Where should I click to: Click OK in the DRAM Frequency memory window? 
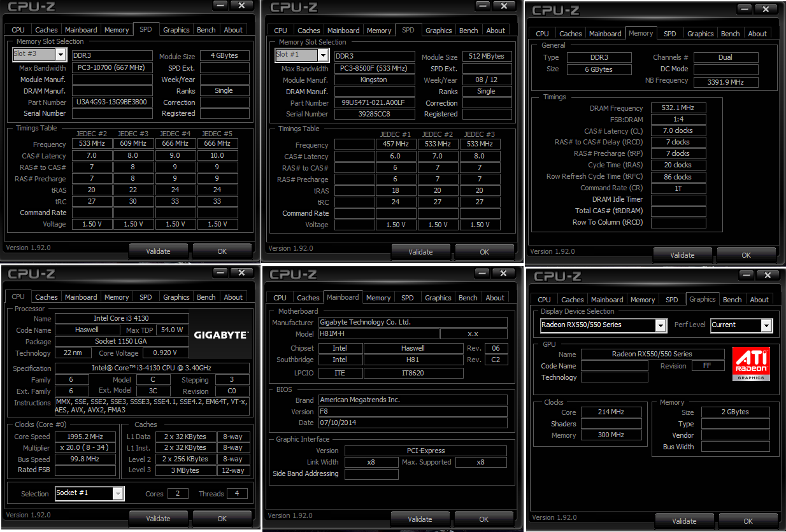tap(747, 255)
